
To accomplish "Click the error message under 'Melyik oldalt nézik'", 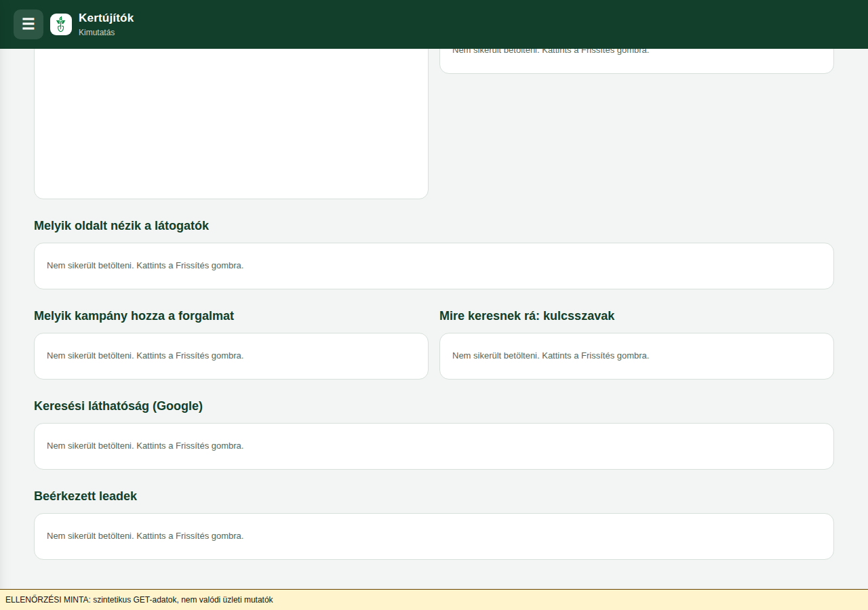I will coord(145,266).
